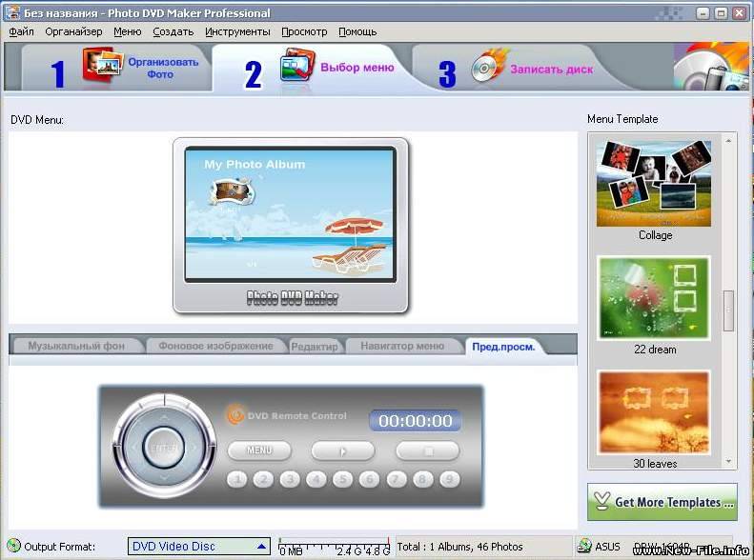This screenshot has height=560, width=754.
Task: Select the 22 dream menu template
Action: (x=654, y=298)
